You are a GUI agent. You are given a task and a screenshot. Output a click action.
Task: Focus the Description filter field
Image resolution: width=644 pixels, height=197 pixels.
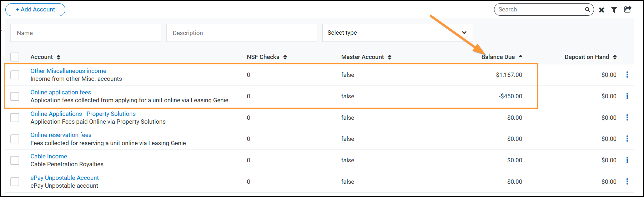242,33
